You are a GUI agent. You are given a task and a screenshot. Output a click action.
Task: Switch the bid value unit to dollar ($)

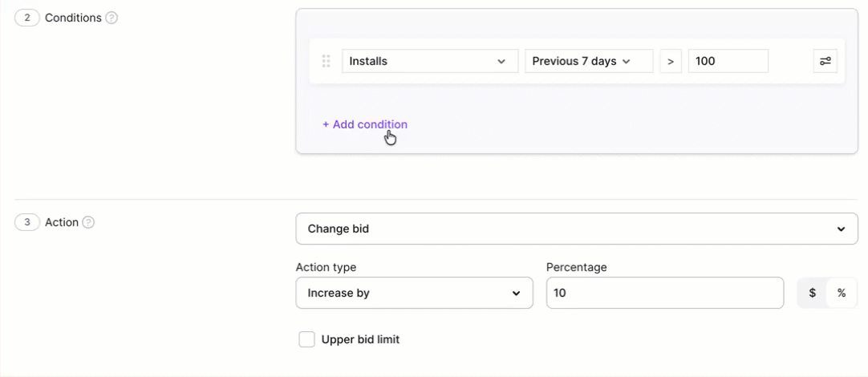[812, 293]
